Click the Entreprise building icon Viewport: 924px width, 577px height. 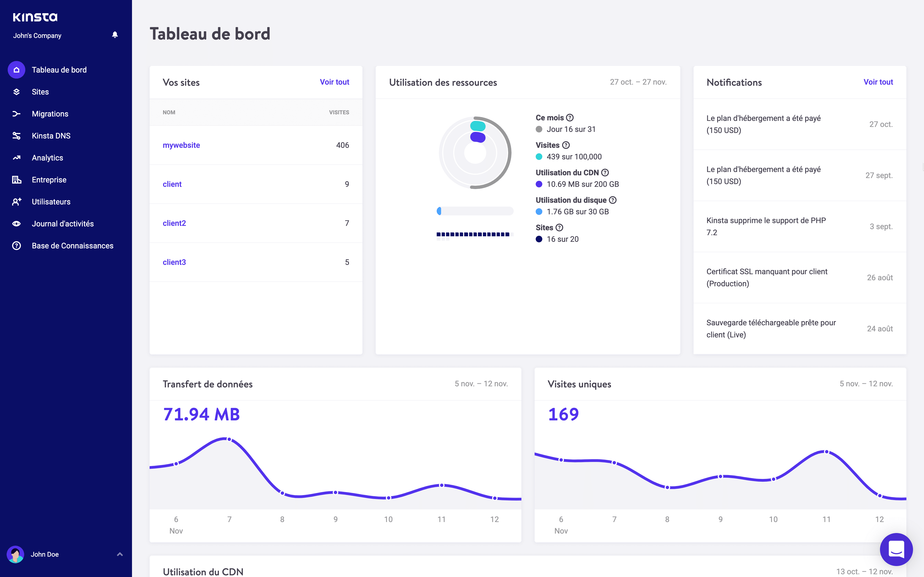point(16,180)
